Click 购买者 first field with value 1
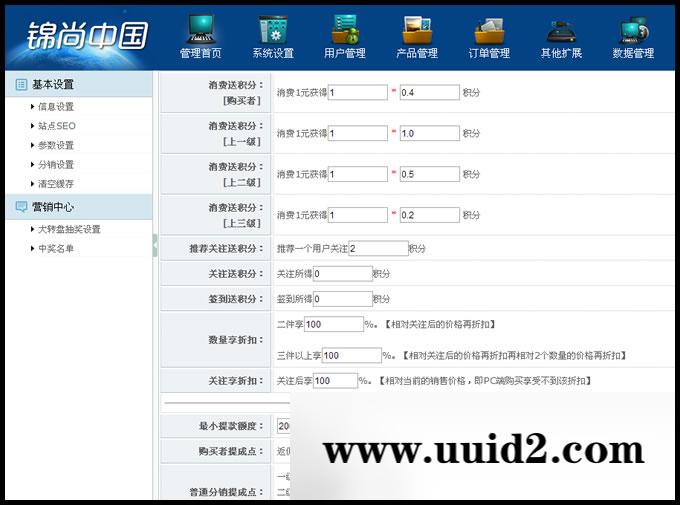680x505 pixels. 358,92
